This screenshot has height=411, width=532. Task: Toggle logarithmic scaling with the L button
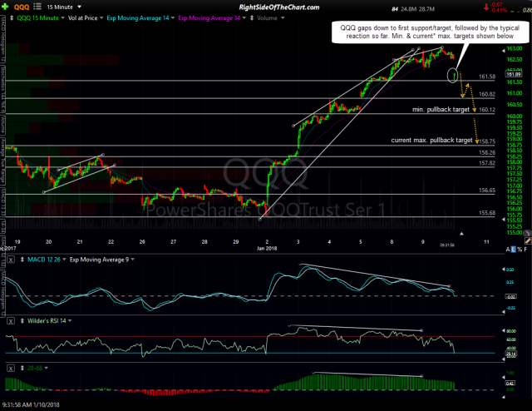[514, 250]
